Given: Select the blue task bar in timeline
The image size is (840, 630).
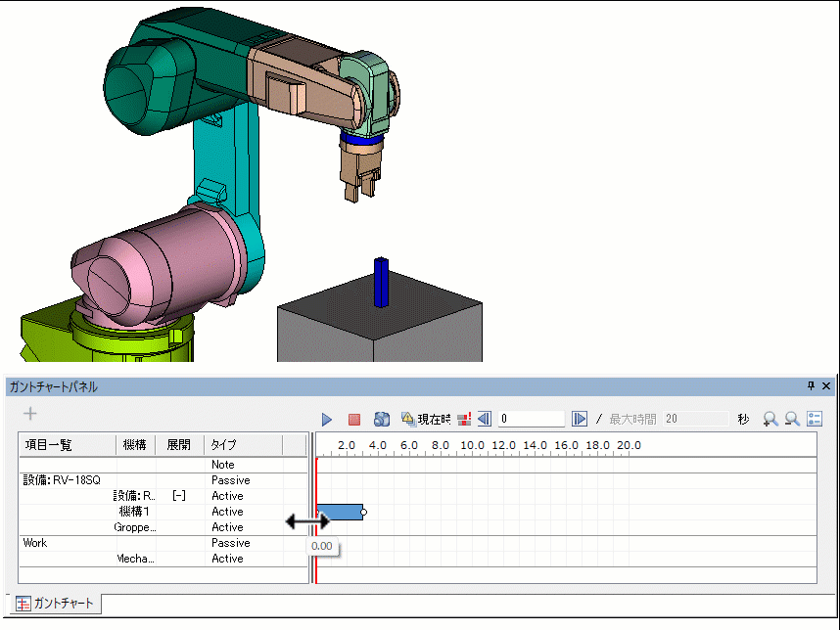Looking at the screenshot, I should point(341,512).
